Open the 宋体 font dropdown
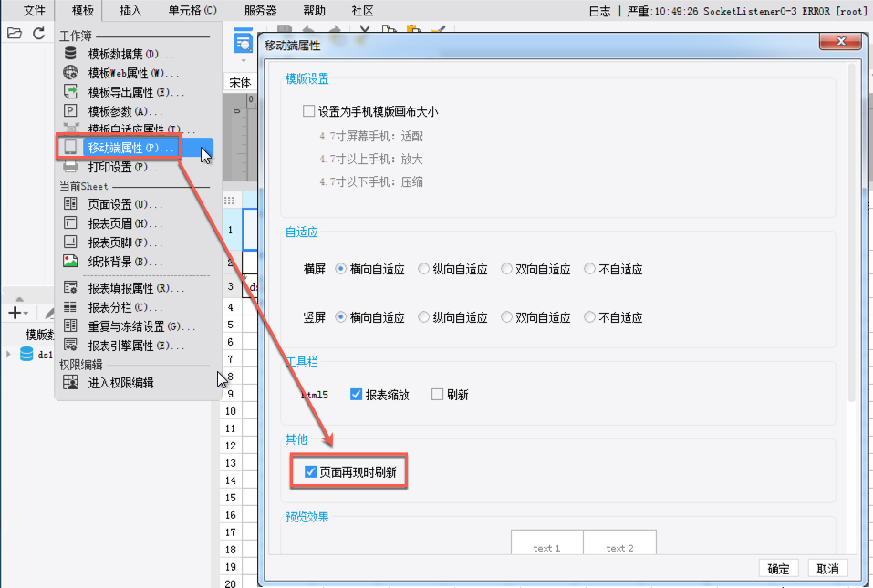 (240, 82)
